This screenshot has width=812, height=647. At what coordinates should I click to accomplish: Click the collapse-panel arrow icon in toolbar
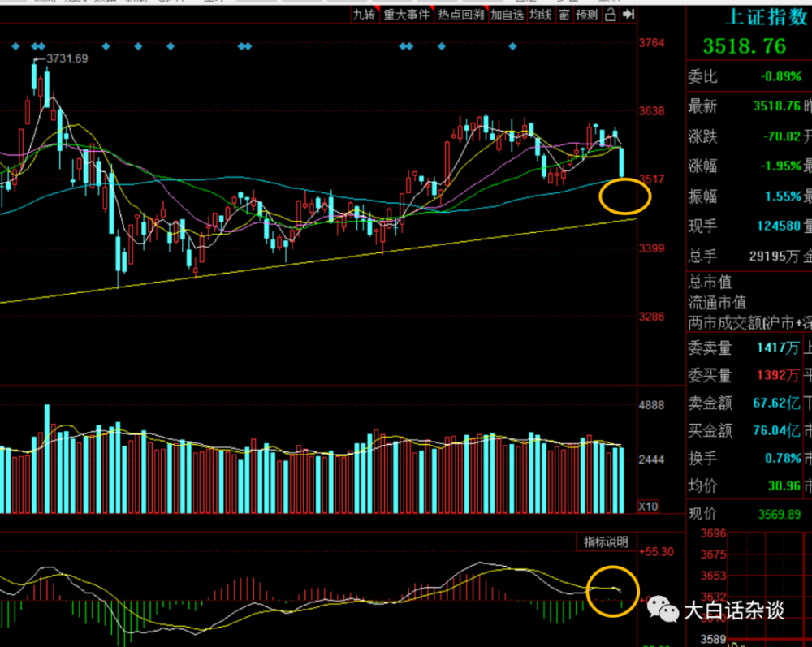[628, 15]
